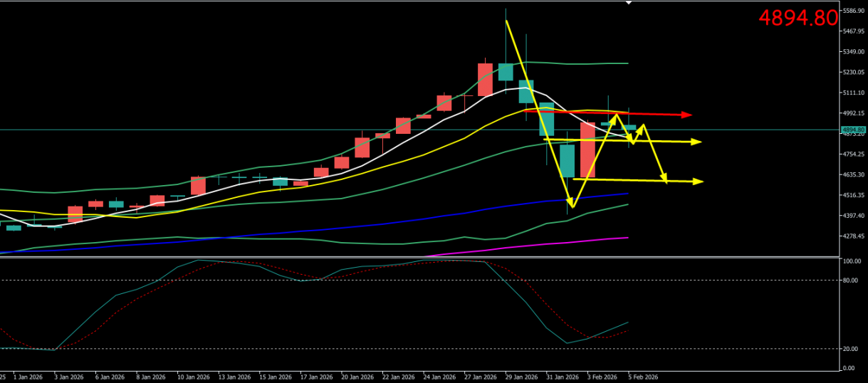Click the white chart shift triangle marker
Screen dimensions: 868x383
pos(628,3)
